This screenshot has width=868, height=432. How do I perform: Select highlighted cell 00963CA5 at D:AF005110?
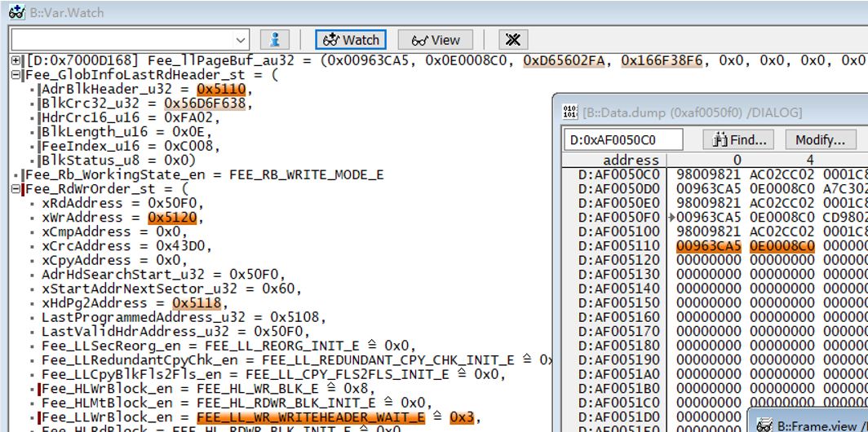709,245
